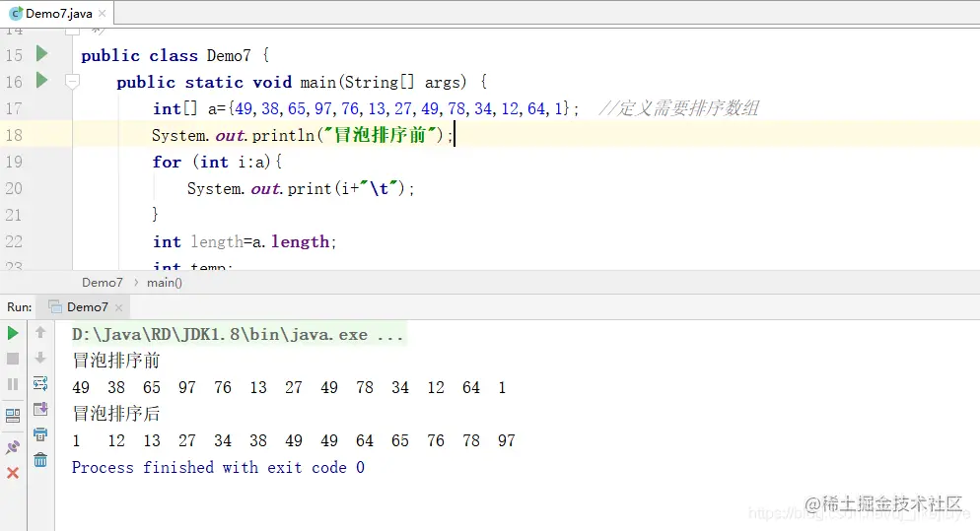Click line number 17 in the gutter

coord(14,108)
